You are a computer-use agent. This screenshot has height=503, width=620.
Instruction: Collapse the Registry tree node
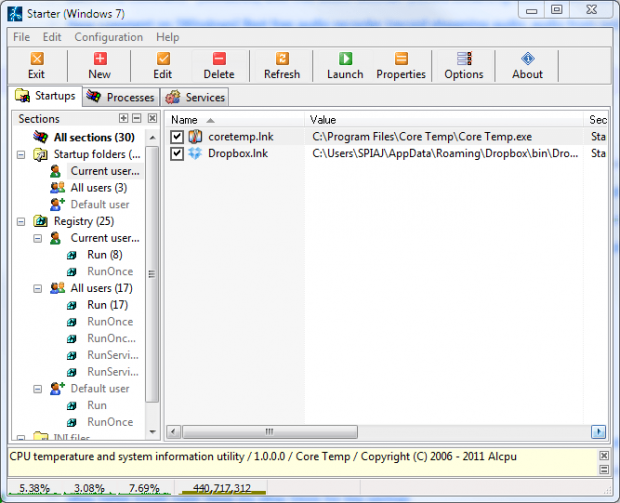click(x=22, y=222)
